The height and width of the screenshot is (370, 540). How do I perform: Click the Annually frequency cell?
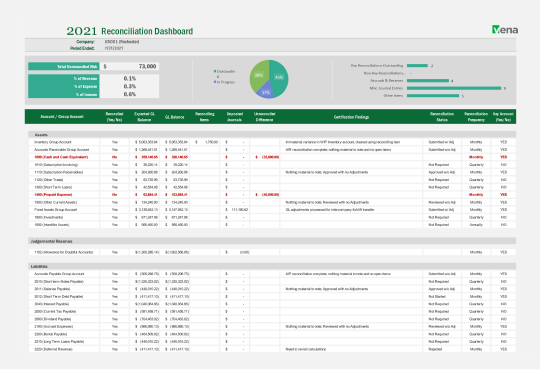pyautogui.click(x=476, y=225)
